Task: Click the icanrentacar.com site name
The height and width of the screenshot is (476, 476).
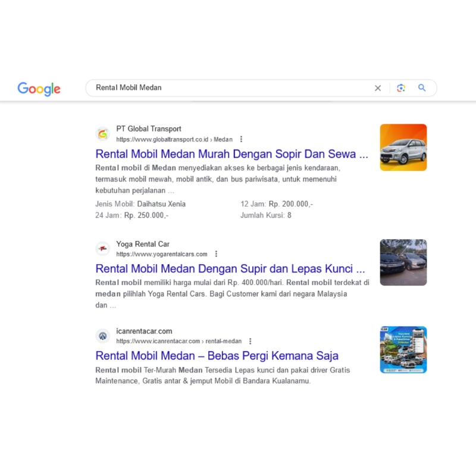Action: [x=144, y=331]
